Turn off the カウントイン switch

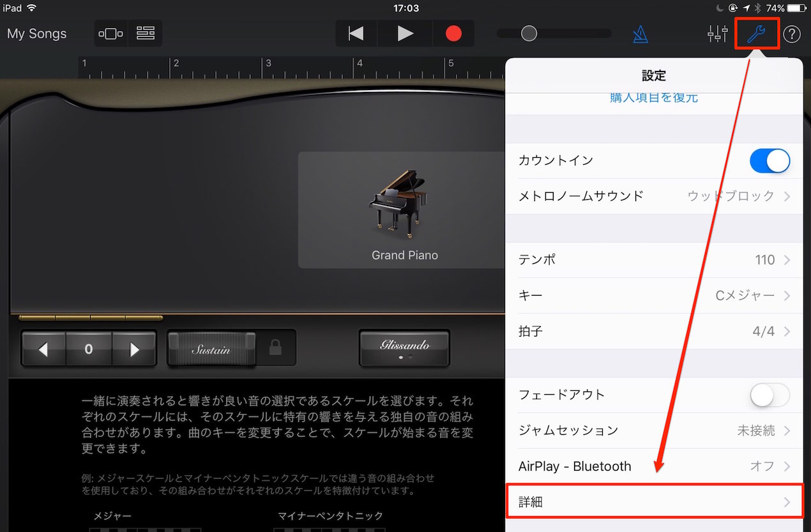pos(769,160)
